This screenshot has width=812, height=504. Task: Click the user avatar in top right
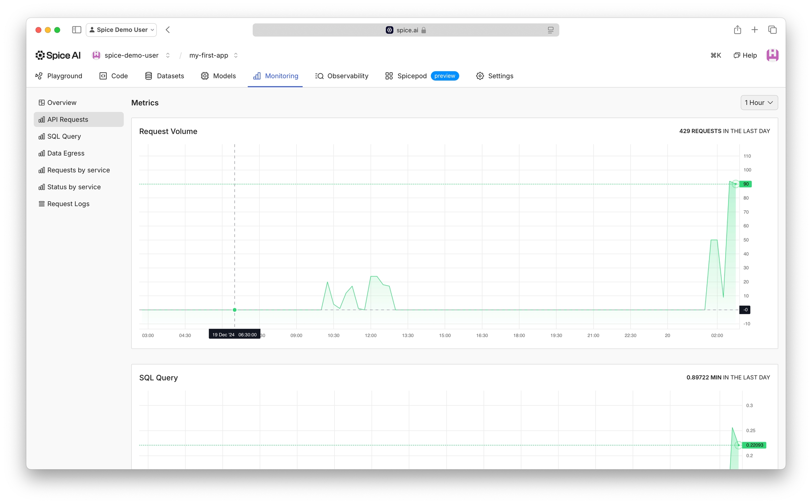point(772,55)
